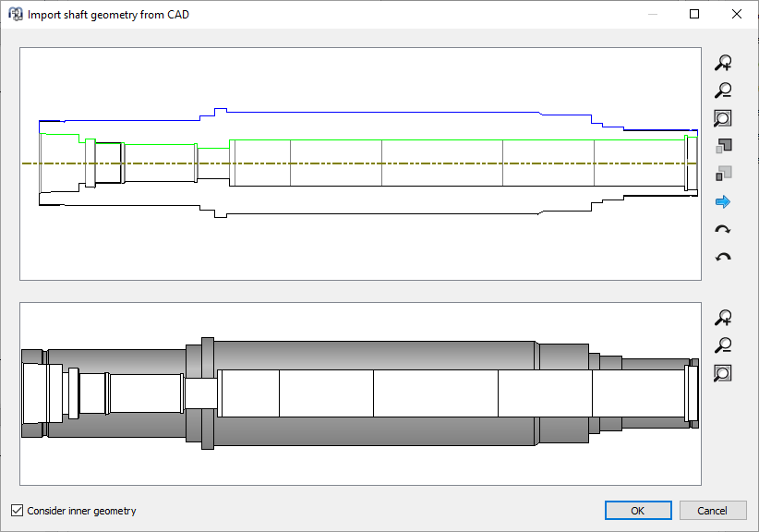The width and height of the screenshot is (759, 532).
Task: Uncheck the Consider inner geometry checkbox
Action: pos(17,511)
